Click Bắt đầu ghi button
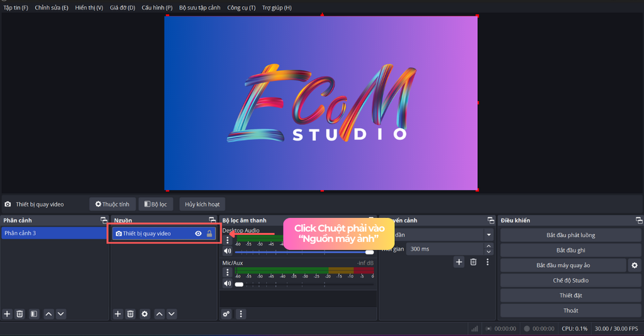The image size is (644, 336). point(570,250)
